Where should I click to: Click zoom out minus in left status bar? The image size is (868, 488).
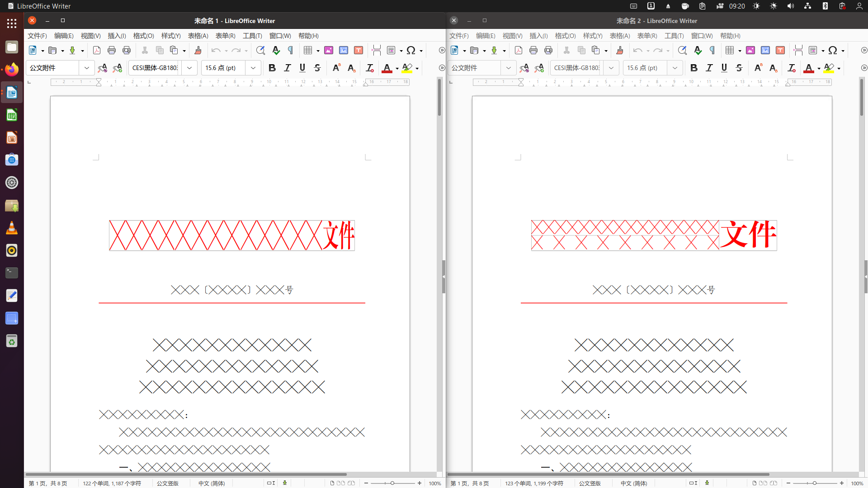[x=366, y=483]
